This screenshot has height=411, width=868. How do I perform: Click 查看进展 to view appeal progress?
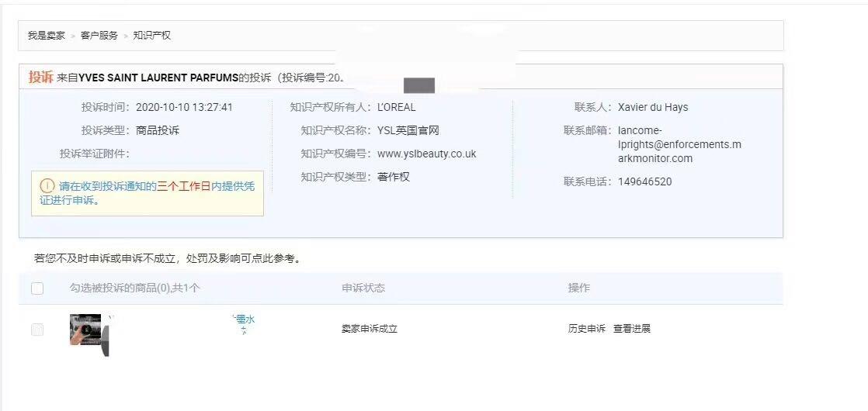coord(632,329)
